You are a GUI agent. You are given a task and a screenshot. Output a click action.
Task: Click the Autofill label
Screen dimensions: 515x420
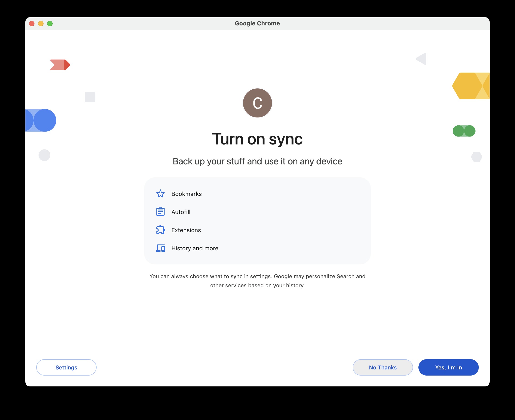[x=181, y=212]
